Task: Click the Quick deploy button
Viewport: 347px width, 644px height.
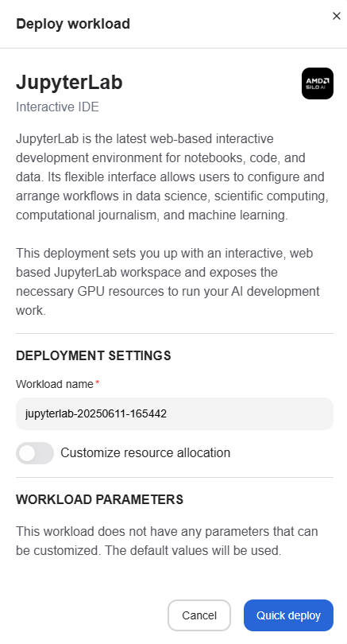Action: tap(288, 615)
